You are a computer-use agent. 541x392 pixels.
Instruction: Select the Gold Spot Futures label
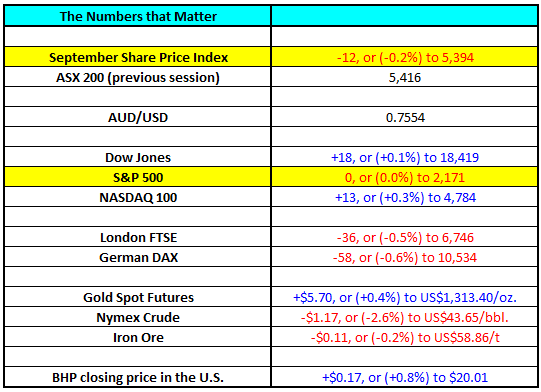pyautogui.click(x=138, y=297)
